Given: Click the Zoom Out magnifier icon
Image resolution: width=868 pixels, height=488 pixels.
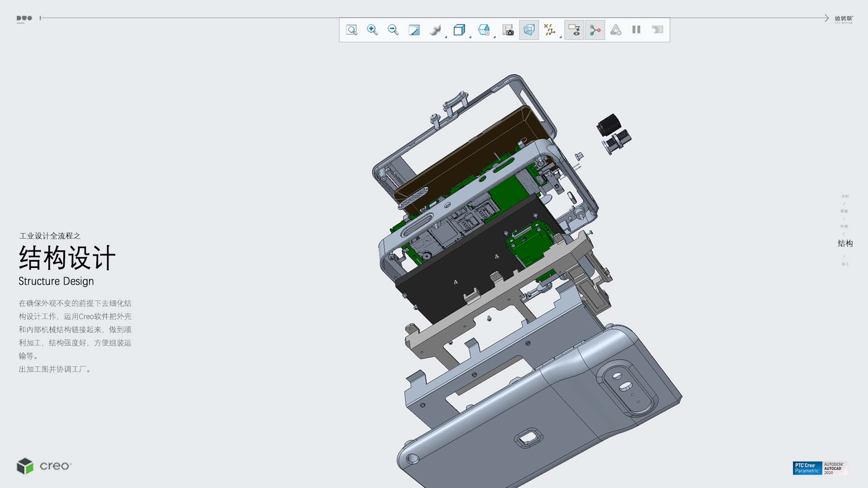Looking at the screenshot, I should (393, 30).
